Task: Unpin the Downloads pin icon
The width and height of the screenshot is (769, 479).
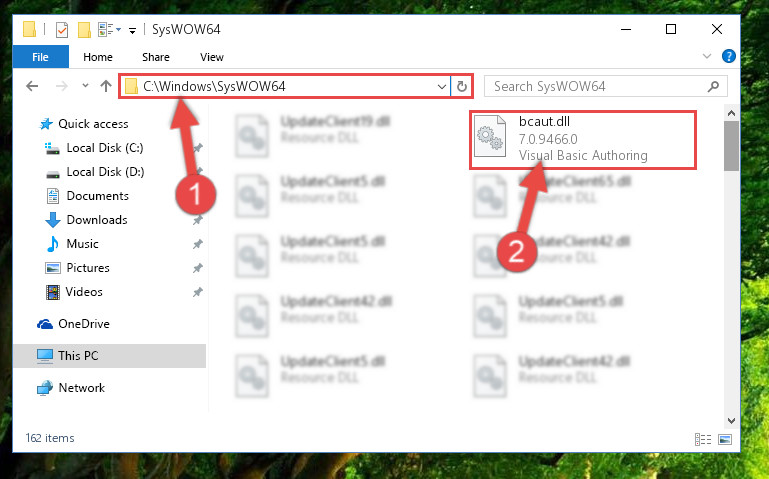Action: tap(198, 220)
